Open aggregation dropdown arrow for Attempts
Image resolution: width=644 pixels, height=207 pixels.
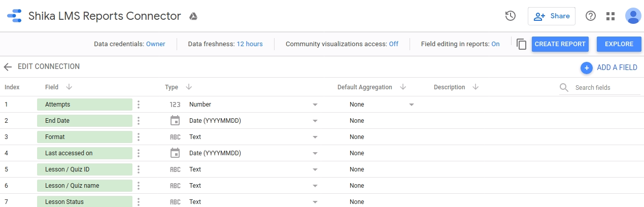[412, 105]
